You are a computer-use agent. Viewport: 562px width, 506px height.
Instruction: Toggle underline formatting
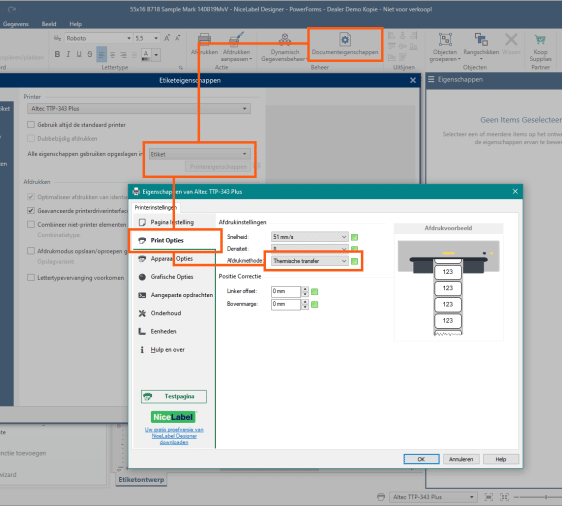[79, 54]
